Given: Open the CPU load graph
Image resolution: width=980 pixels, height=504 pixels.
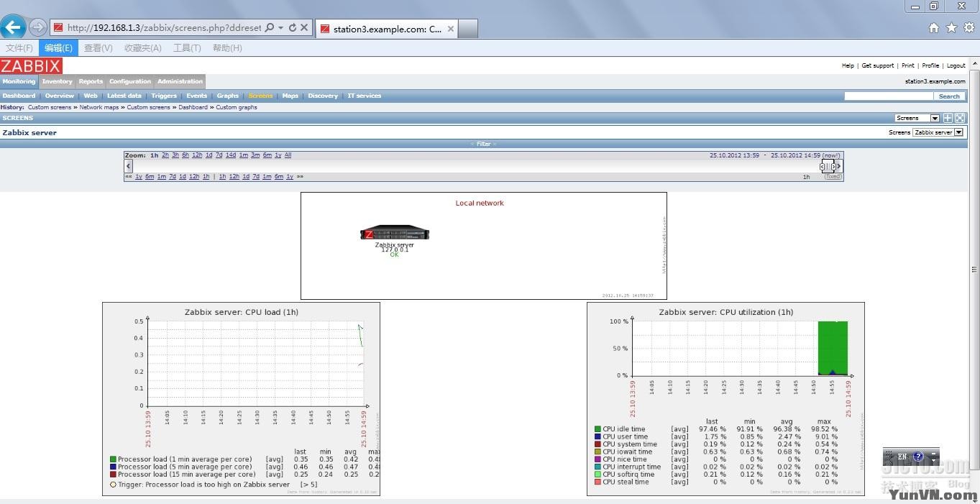Looking at the screenshot, I should [241, 399].
